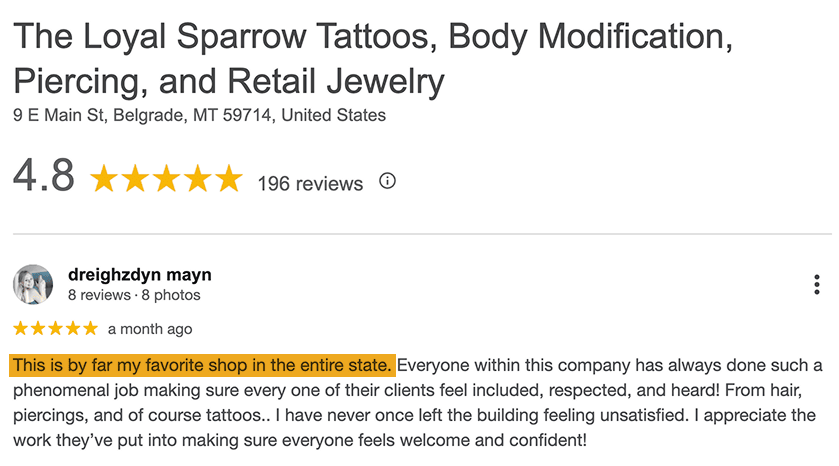Open dreighzdyn mayn's profile picture
Screen dimensions: 839x466
click(x=33, y=284)
